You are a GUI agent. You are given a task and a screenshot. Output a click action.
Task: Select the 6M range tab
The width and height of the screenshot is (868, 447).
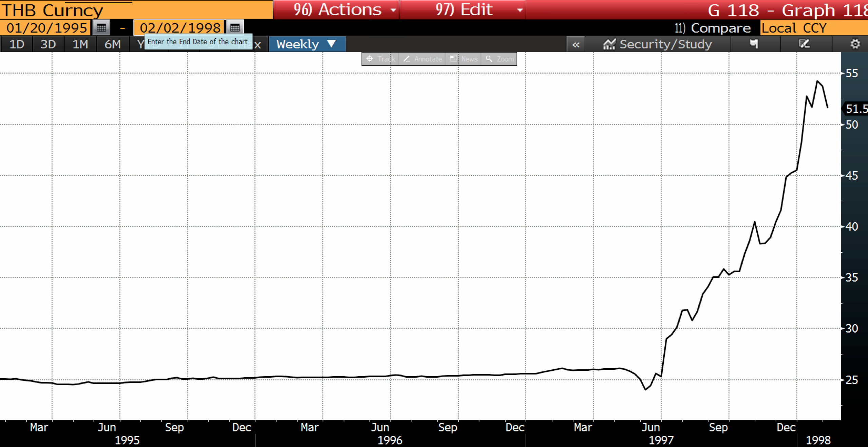(x=113, y=44)
